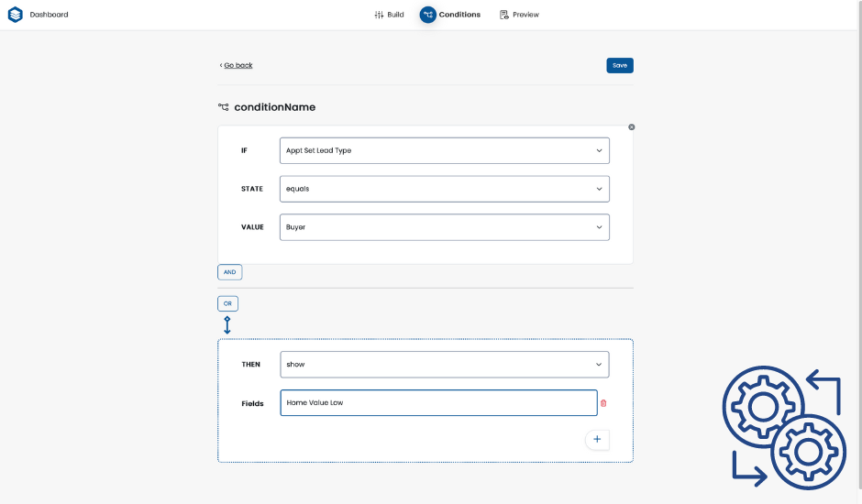Click the double-arrow connector below OR

point(227,325)
